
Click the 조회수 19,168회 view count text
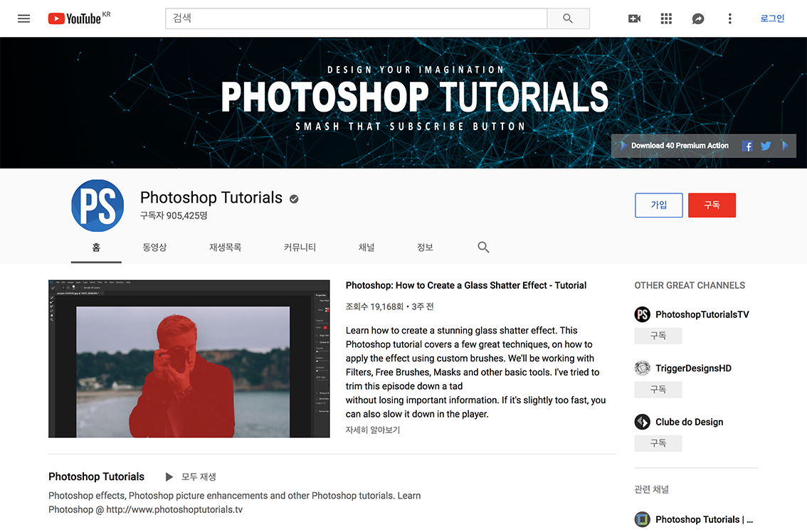[374, 307]
